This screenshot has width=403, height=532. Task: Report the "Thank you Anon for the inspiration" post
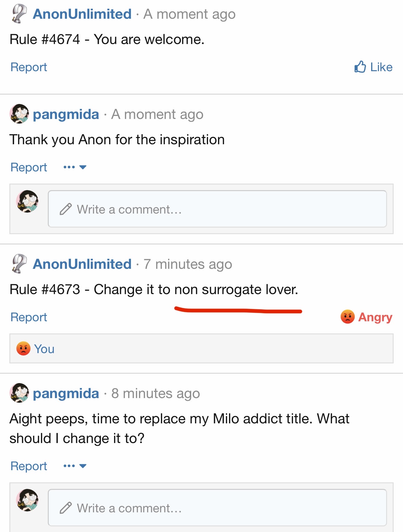point(29,167)
